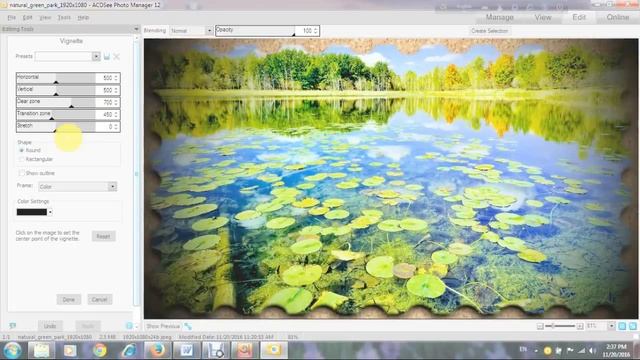Click the Horizontal value stepper

[x=116, y=78]
